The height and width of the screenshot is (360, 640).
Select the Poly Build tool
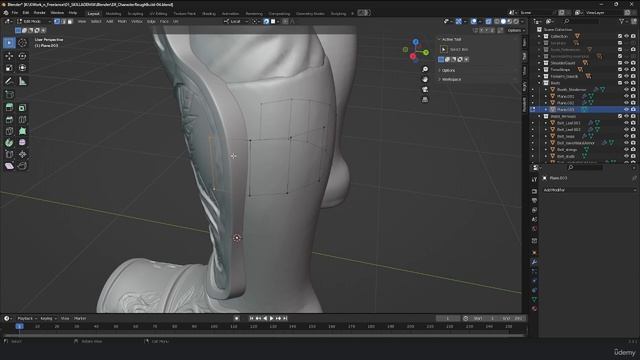point(22,131)
